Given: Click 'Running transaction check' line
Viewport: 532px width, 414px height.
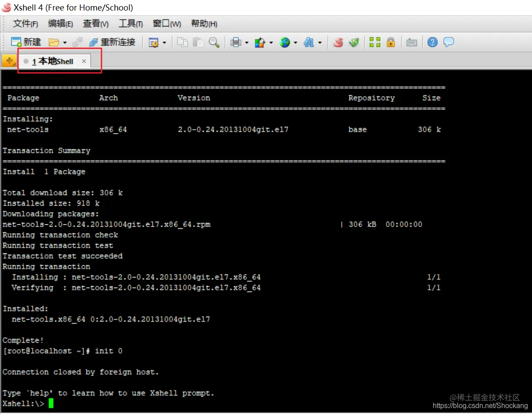Looking at the screenshot, I should [60, 235].
